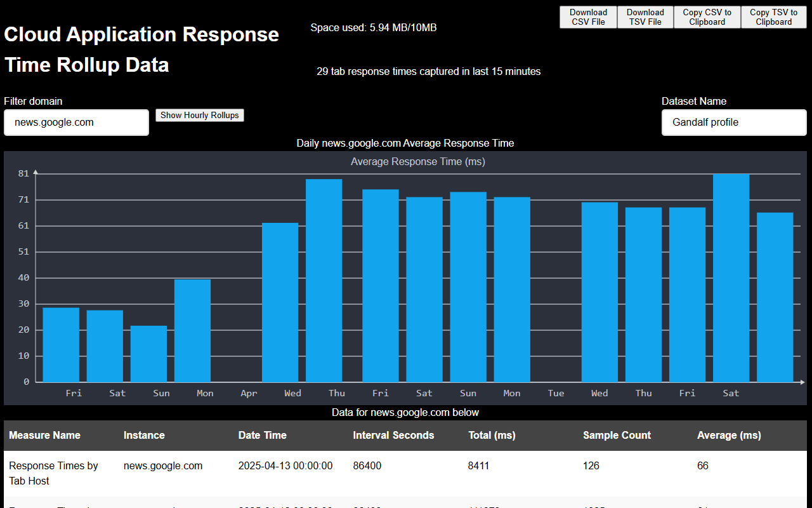
Task: Click the Dataset Name field with Gandalf profile
Action: coord(734,123)
